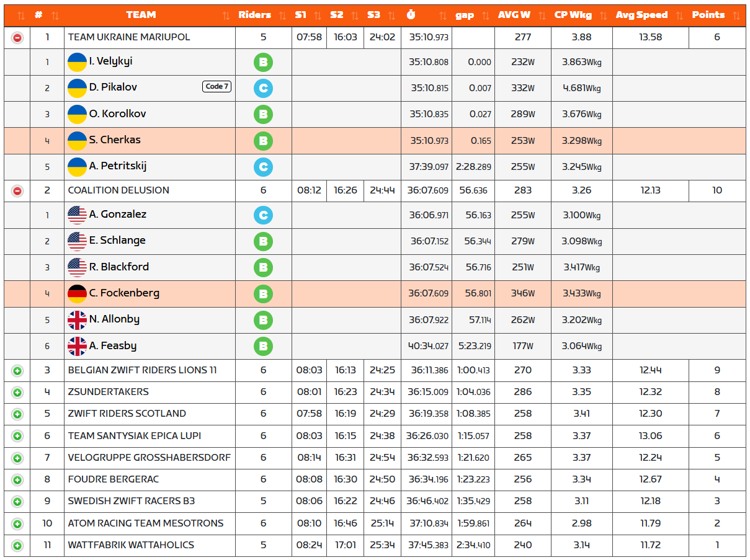The height and width of the screenshot is (560, 750).
Task: Click category C badge for A. Petritskij
Action: tap(263, 167)
